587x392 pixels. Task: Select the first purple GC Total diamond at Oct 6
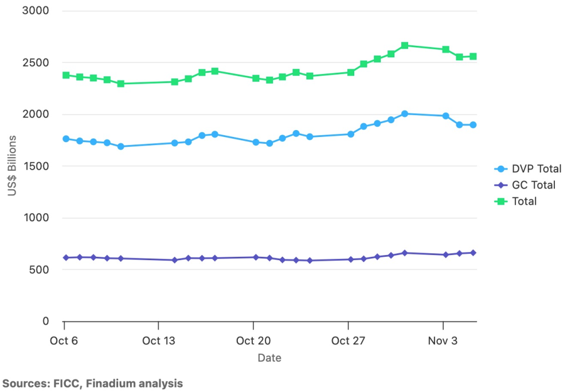(x=66, y=258)
